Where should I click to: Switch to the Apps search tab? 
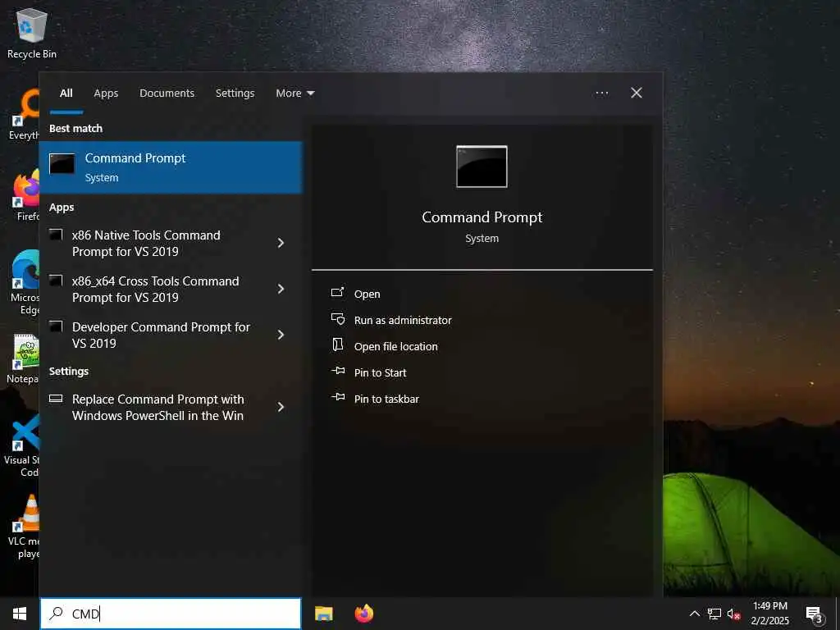[106, 94]
